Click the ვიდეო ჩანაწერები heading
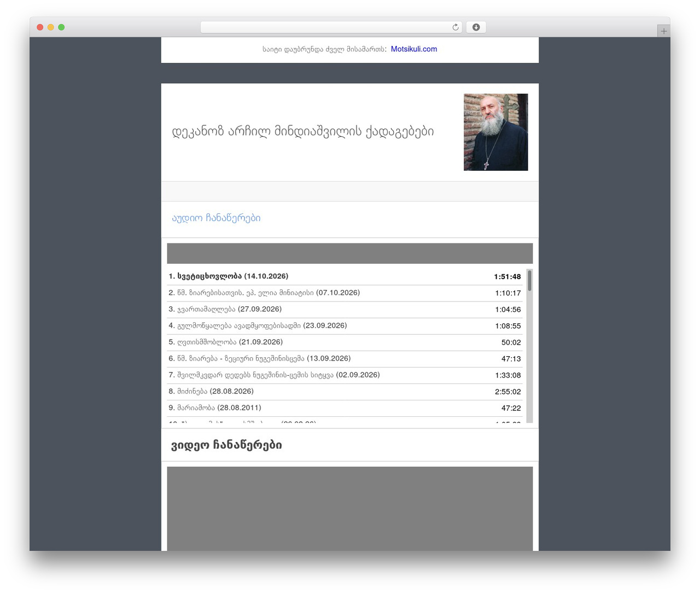 [x=226, y=445]
